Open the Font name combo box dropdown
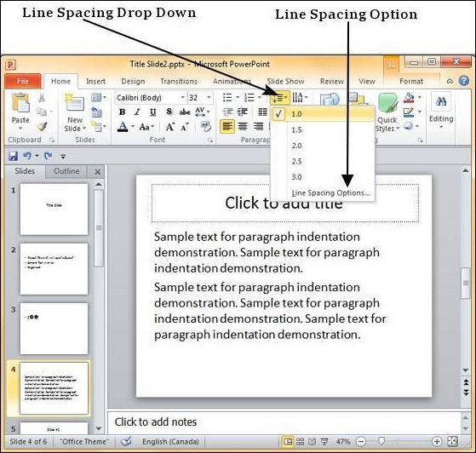This screenshot has height=453, width=476. tap(183, 97)
